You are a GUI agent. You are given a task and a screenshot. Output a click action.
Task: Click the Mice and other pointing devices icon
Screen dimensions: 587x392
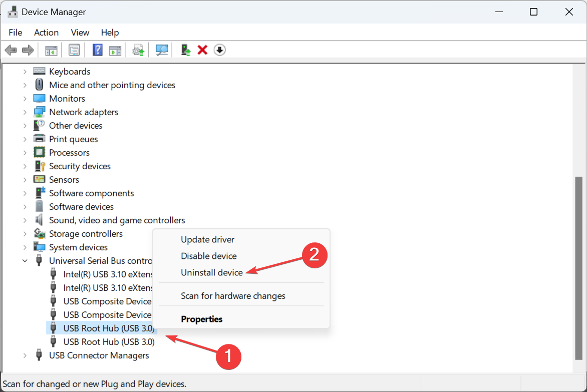39,85
